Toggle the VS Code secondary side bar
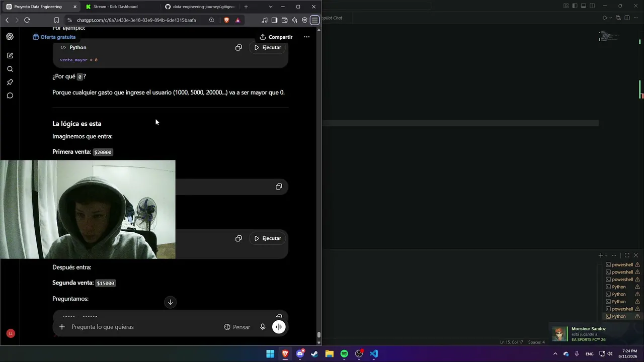This screenshot has height=362, width=644. pos(592,6)
